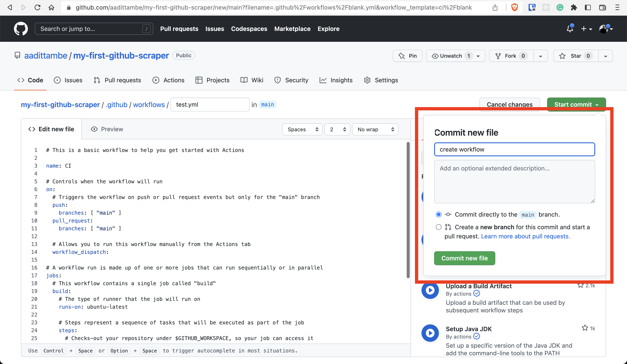
Task: Switch to the Preview tab
Action: point(107,129)
